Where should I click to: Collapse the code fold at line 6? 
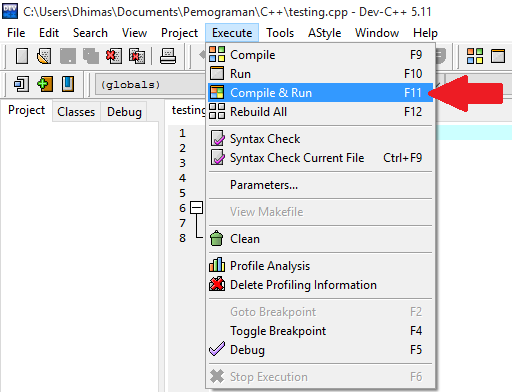[x=196, y=207]
